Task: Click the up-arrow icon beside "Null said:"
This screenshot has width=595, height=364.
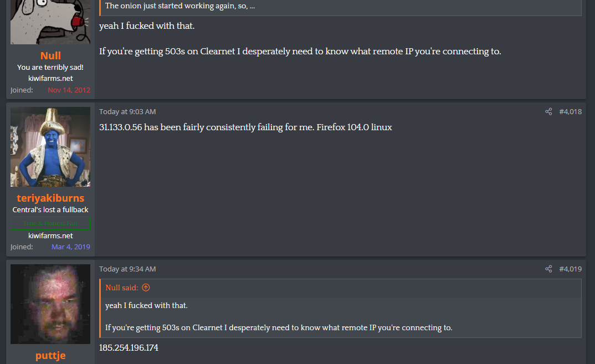Action: pos(146,288)
